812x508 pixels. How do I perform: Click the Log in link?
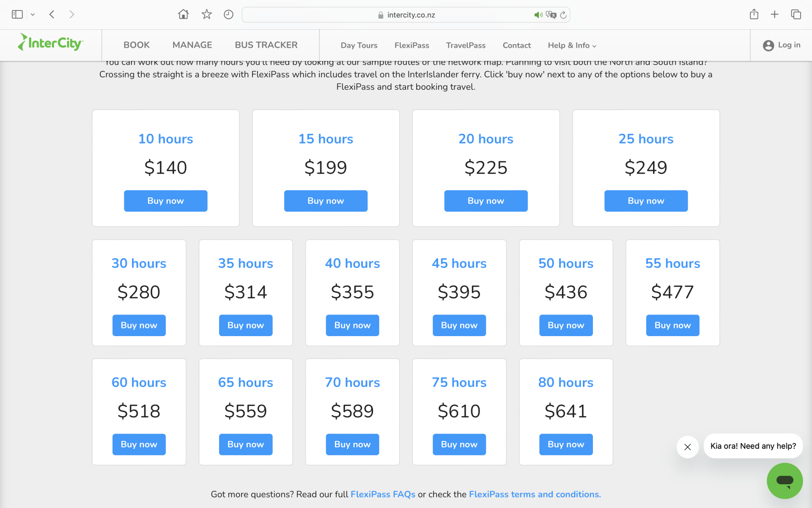click(789, 45)
